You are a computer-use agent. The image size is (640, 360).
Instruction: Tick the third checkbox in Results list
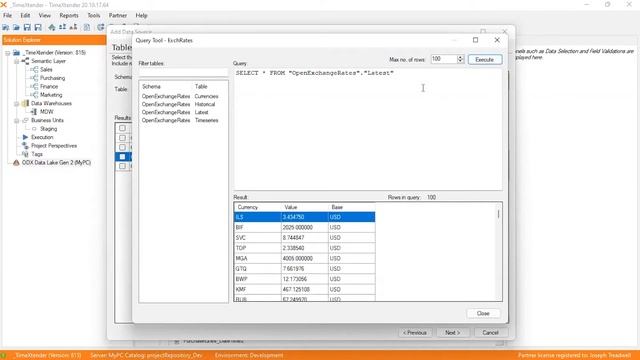tap(122, 147)
